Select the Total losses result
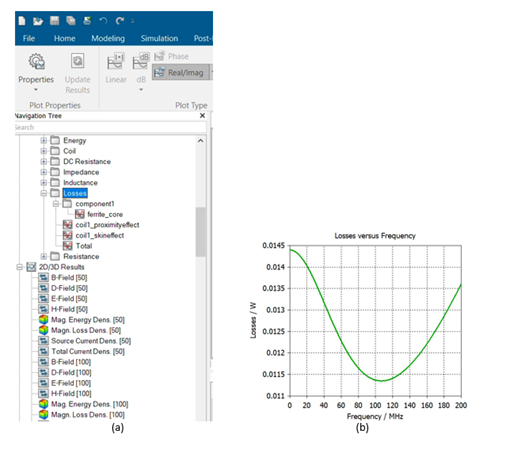Viewport: 525px width, 457px height. point(84,246)
